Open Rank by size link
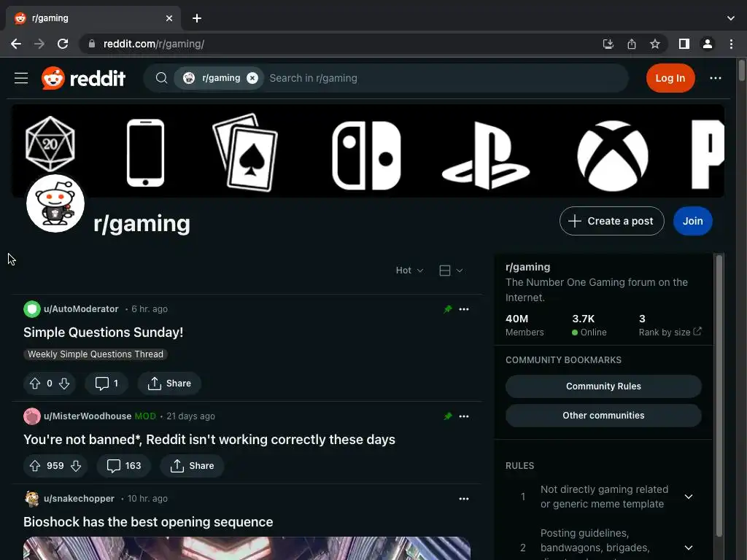This screenshot has width=747, height=560. [x=670, y=332]
